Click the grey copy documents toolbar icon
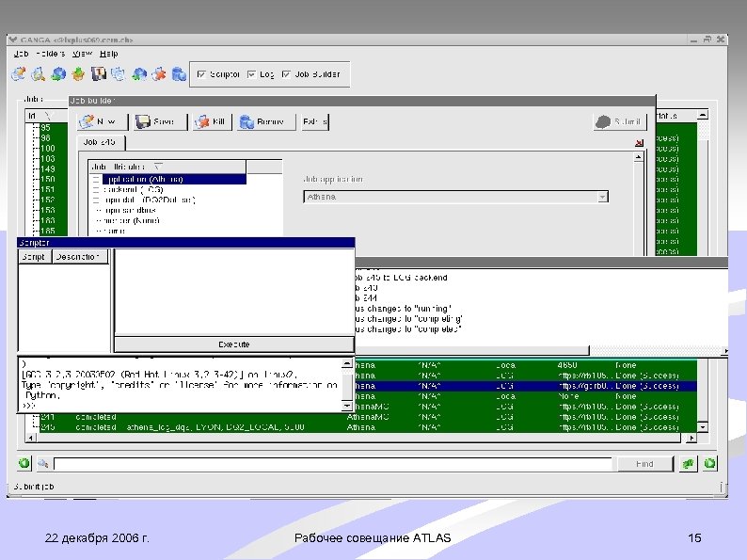Screen dimensions: 747x560 pyautogui.click(x=119, y=73)
